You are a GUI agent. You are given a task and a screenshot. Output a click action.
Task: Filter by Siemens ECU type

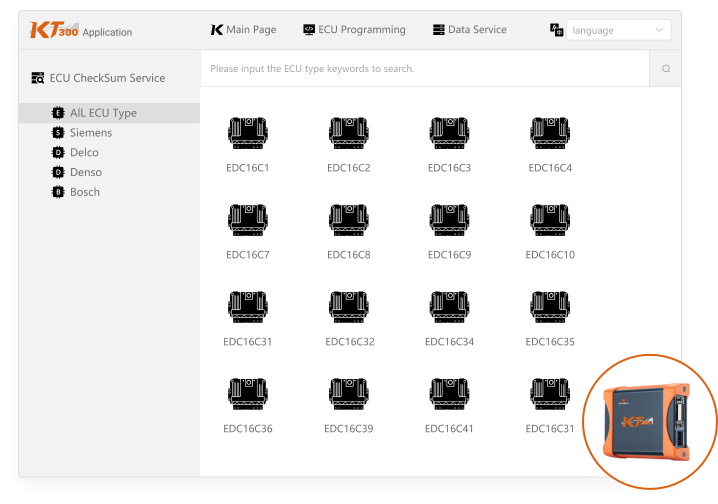[90, 133]
